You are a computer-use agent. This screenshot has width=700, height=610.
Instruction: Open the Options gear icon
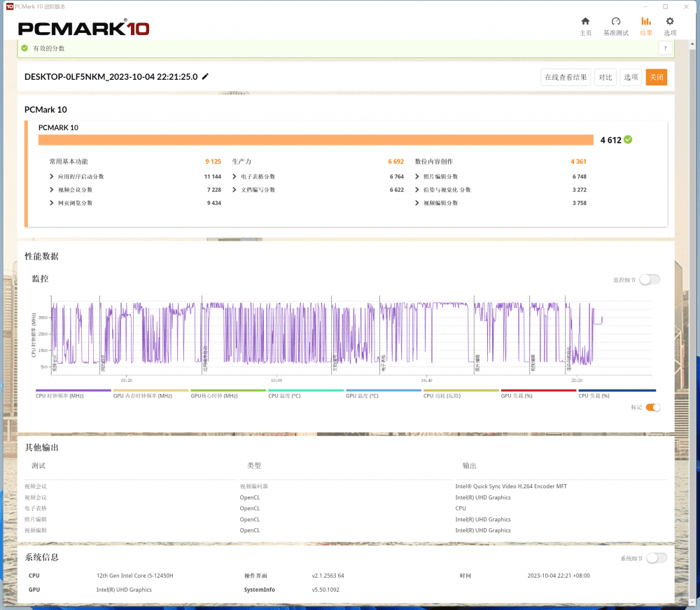tap(669, 22)
